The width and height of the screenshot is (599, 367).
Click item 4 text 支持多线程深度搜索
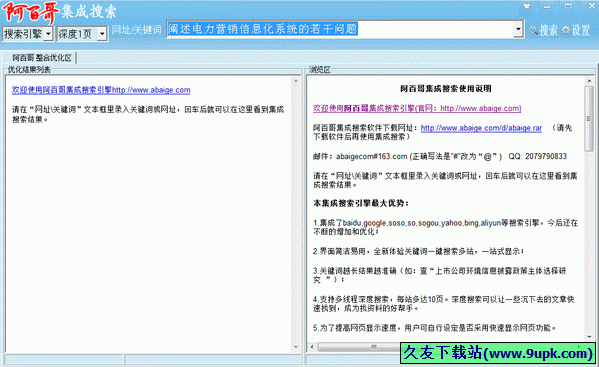[444, 304]
